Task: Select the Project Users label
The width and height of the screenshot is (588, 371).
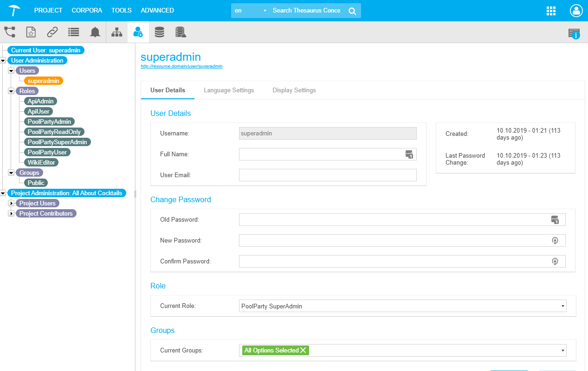Action: tap(38, 203)
